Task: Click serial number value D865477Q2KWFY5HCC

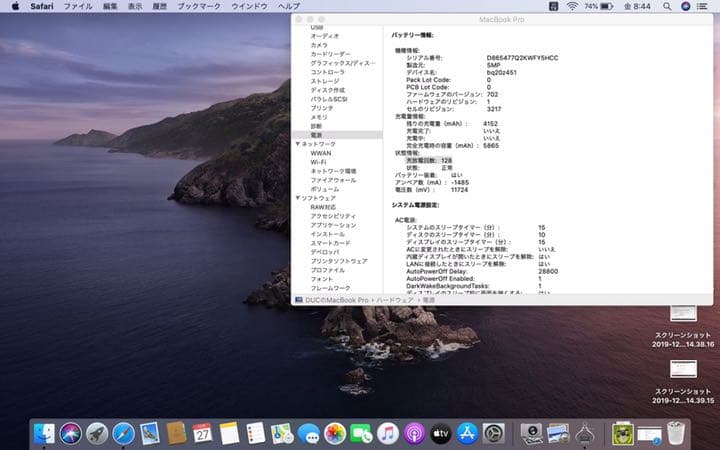Action: pyautogui.click(x=523, y=58)
